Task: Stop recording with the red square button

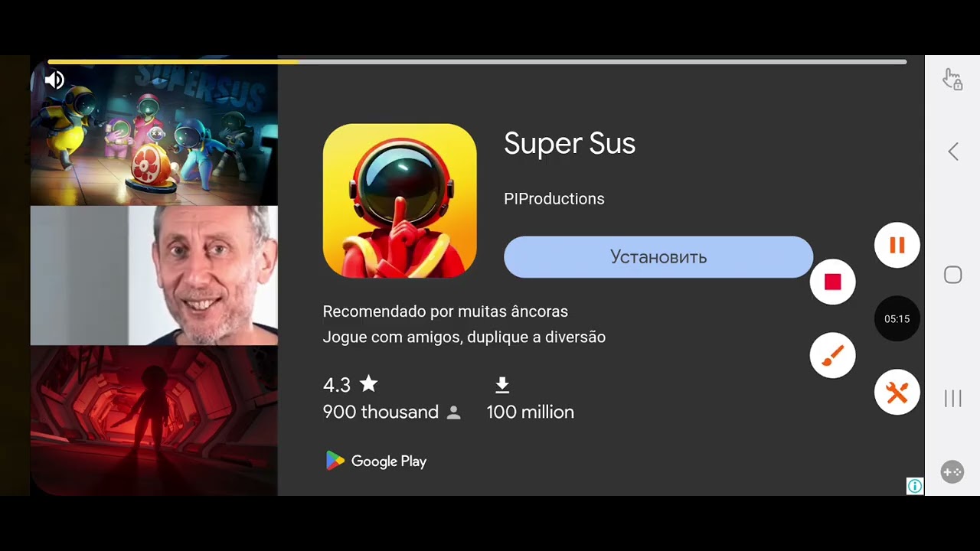Action: (832, 282)
